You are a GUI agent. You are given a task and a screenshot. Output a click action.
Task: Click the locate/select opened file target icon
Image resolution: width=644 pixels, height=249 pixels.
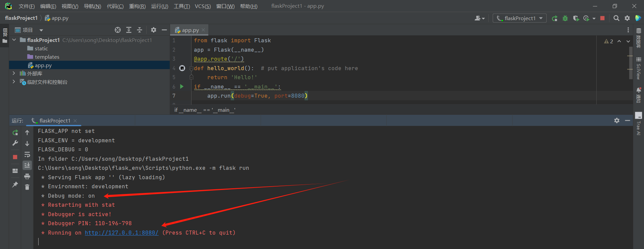[x=118, y=30]
